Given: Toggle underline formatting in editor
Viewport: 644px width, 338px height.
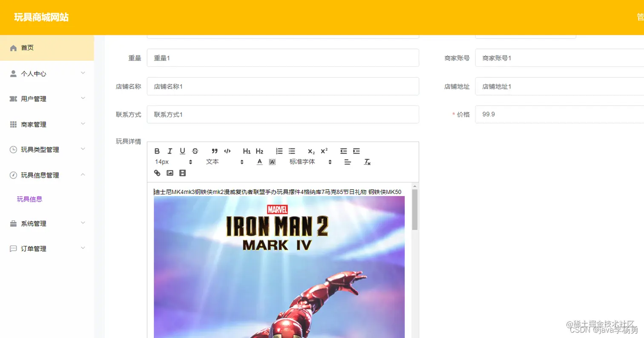Looking at the screenshot, I should (x=182, y=151).
